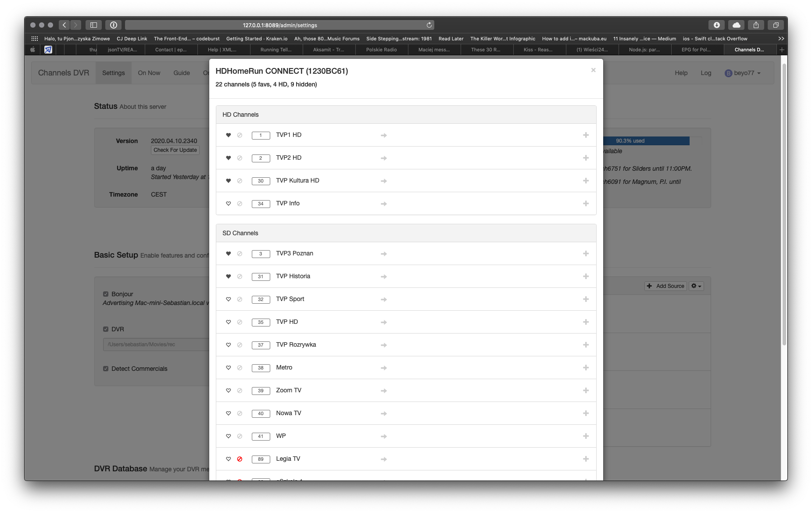Image resolution: width=812 pixels, height=513 pixels.
Task: Click plus icon on TVP Kultura HD row
Action: pyautogui.click(x=586, y=181)
